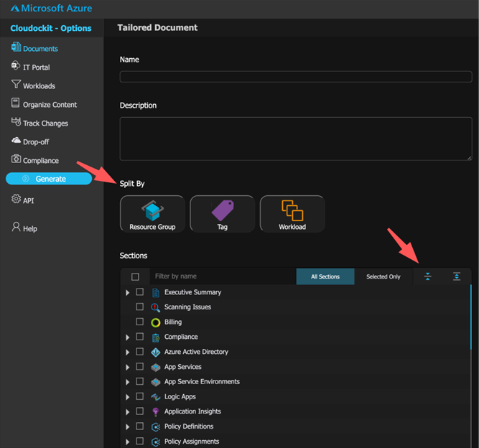Click the Help person icon
The image size is (479, 448).
pyautogui.click(x=16, y=227)
